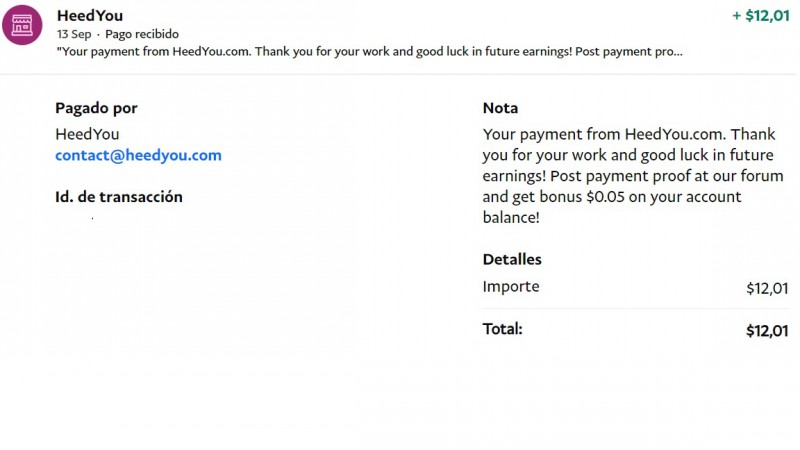Select the green + $12,01 amount
The height and width of the screenshot is (450, 800).
tap(760, 16)
